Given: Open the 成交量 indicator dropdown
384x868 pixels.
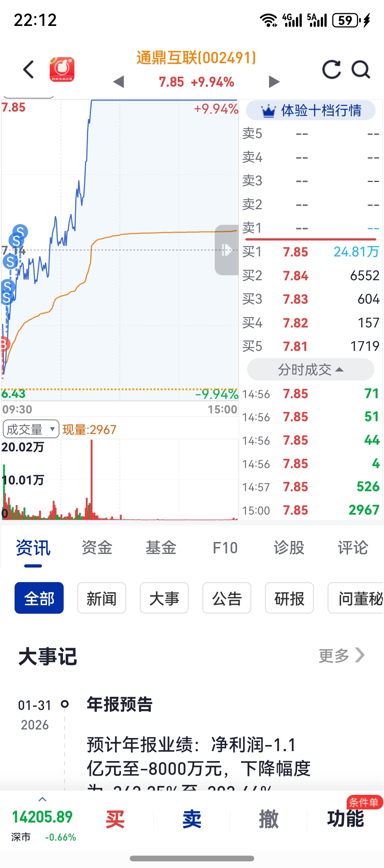Looking at the screenshot, I should click(x=31, y=429).
